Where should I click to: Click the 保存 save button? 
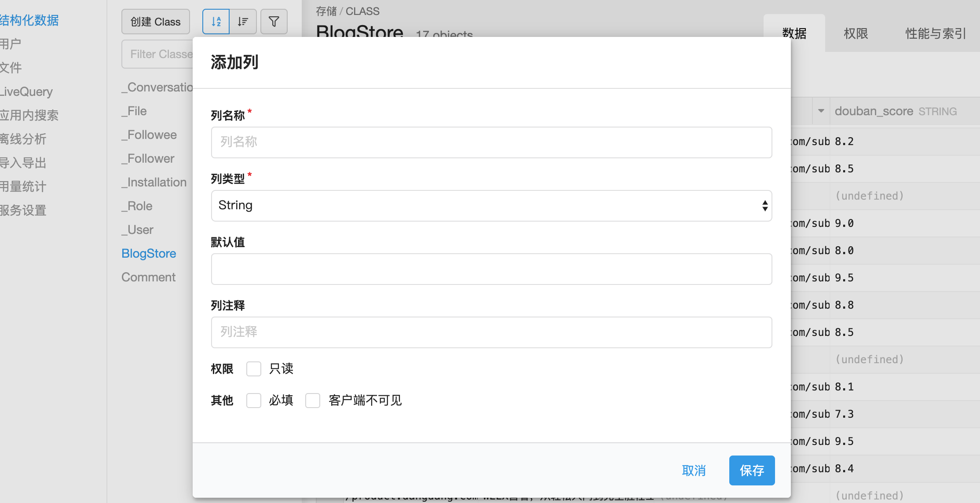pyautogui.click(x=752, y=470)
